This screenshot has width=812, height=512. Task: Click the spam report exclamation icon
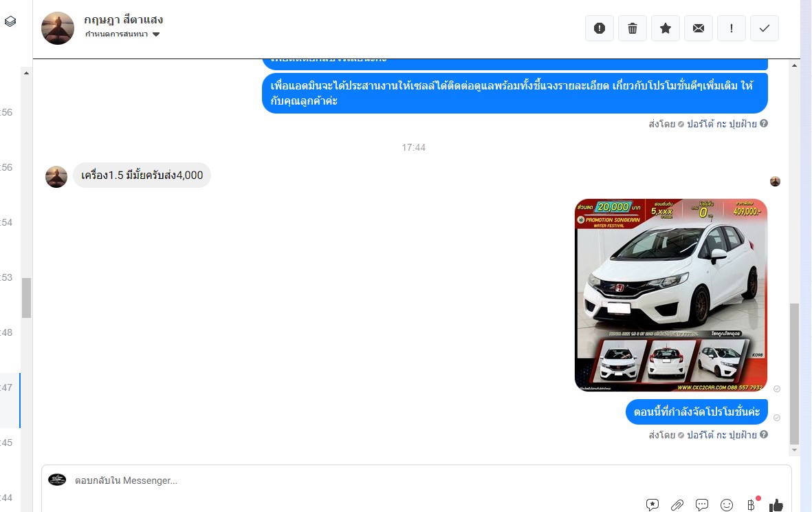click(599, 28)
